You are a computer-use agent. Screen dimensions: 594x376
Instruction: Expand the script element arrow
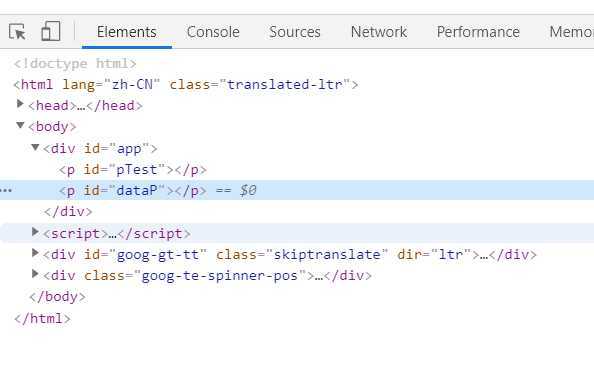tap(35, 231)
